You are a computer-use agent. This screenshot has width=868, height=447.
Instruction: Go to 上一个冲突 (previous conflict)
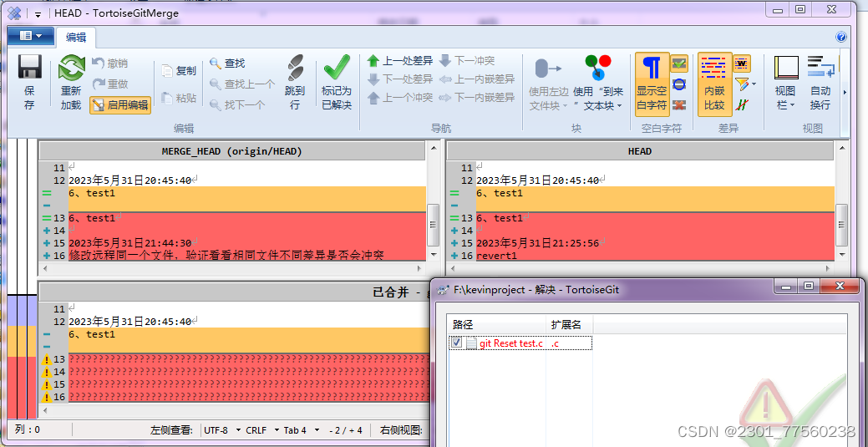[x=399, y=98]
